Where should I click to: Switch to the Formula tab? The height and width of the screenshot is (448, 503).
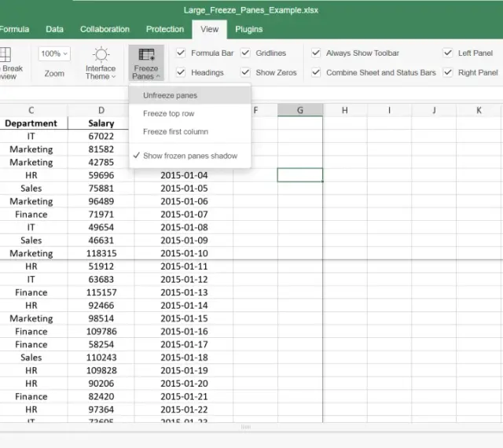[x=14, y=29]
